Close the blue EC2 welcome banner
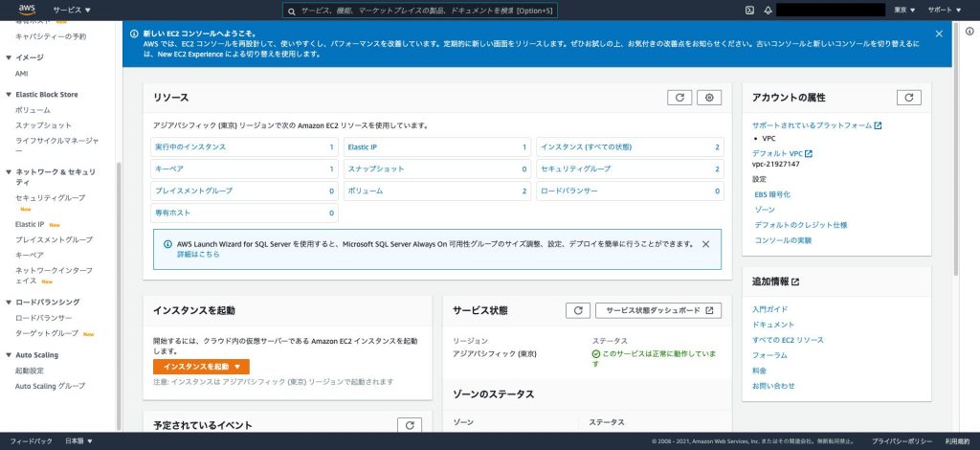The width and height of the screenshot is (980, 450). [x=939, y=34]
